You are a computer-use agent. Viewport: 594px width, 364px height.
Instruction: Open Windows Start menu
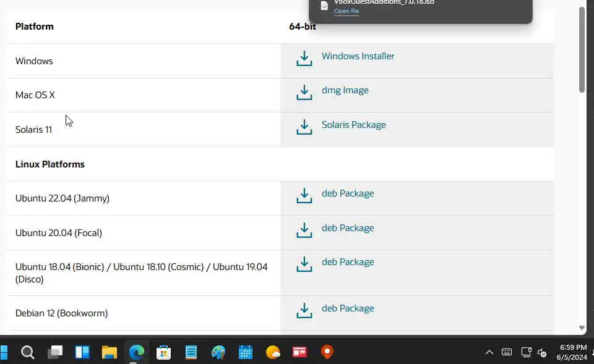(x=4, y=352)
